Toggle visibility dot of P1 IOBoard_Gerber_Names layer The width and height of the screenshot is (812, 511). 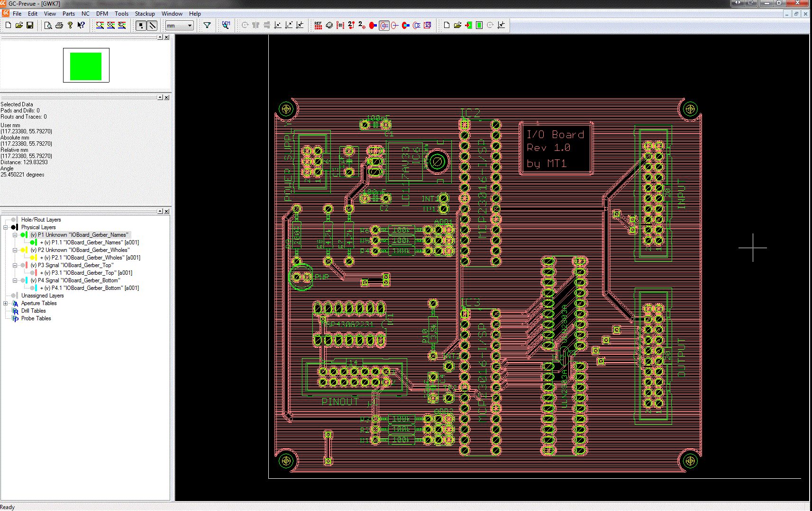22,235
